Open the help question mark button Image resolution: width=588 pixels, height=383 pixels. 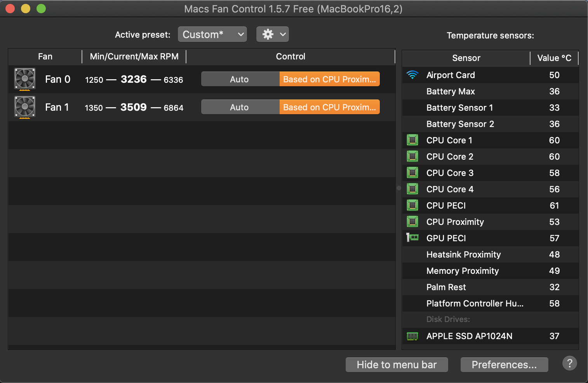click(x=570, y=364)
